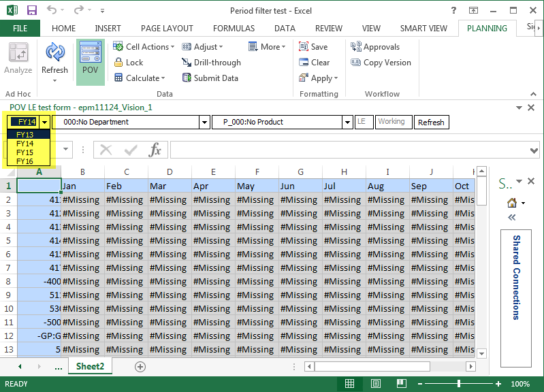Image resolution: width=544 pixels, height=392 pixels.
Task: Switch to the PAGE LAYOUT tab
Action: pos(167,29)
